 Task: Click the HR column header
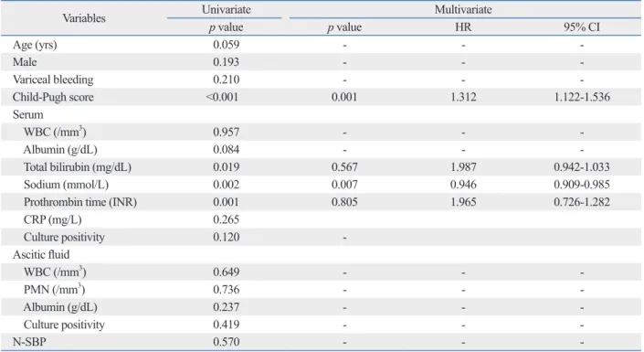click(463, 27)
